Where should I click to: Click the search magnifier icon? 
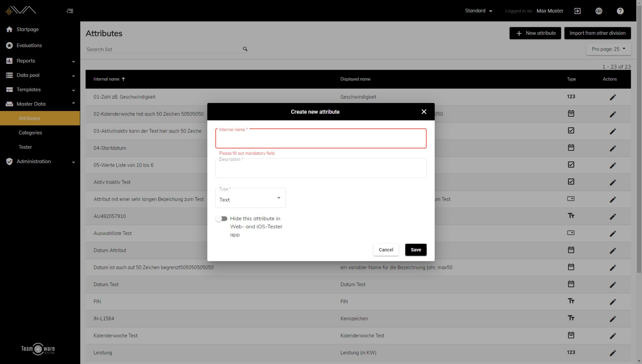click(245, 49)
